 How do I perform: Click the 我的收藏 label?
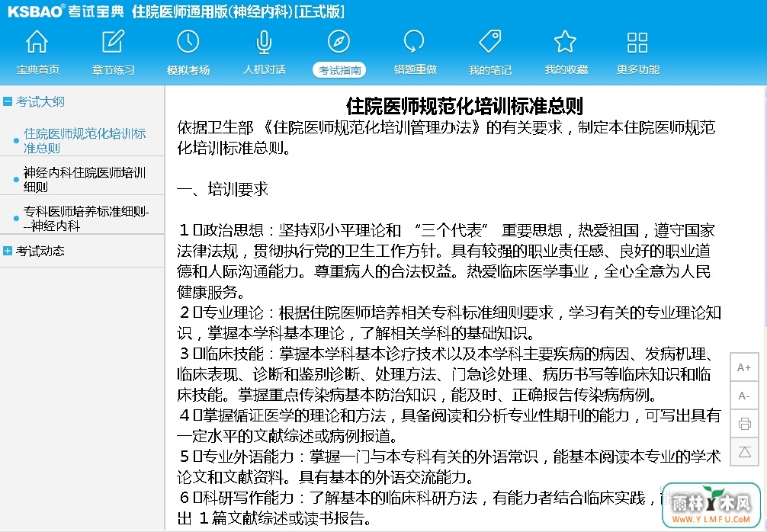[566, 69]
